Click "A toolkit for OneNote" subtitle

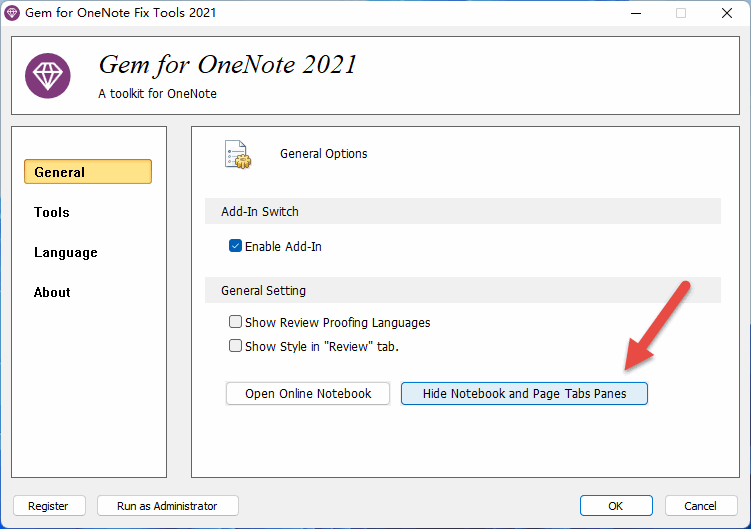(x=158, y=93)
